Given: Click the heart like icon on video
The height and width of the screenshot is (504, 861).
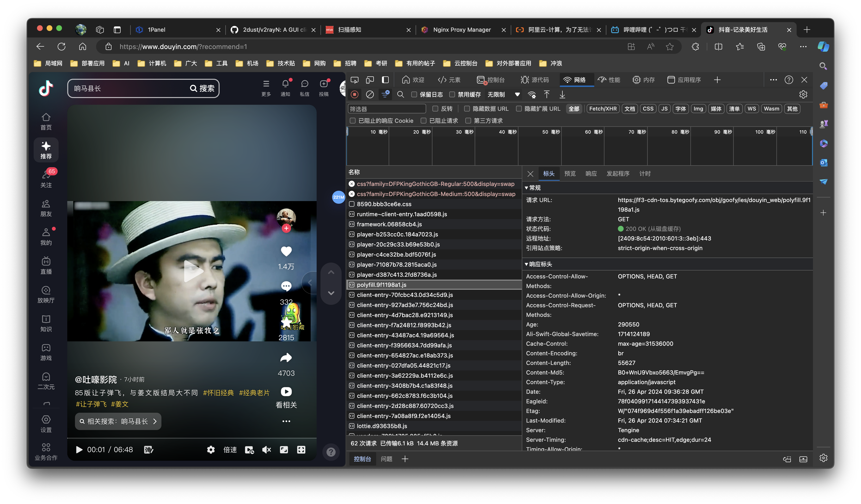Looking at the screenshot, I should 286,252.
